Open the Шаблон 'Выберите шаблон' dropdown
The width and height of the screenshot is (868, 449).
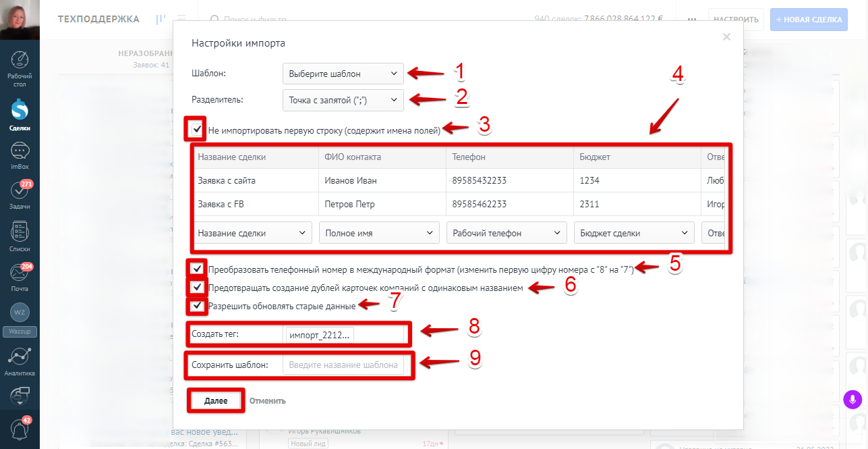pos(343,74)
